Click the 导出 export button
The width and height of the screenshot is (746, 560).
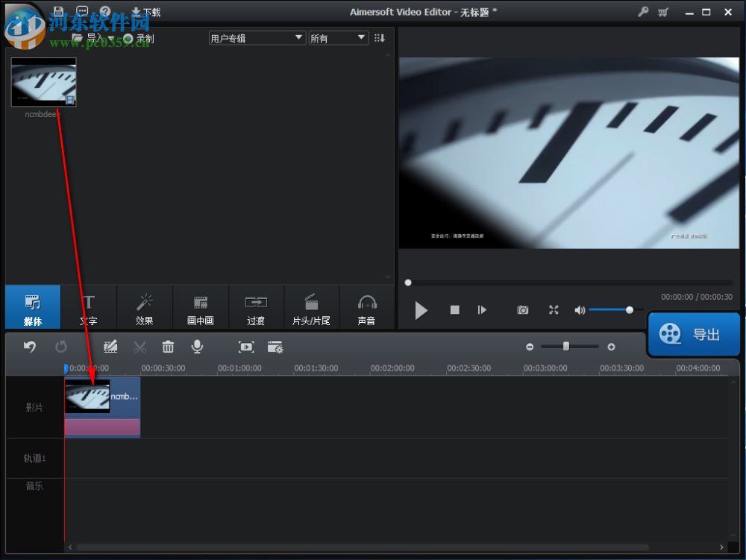pos(694,334)
